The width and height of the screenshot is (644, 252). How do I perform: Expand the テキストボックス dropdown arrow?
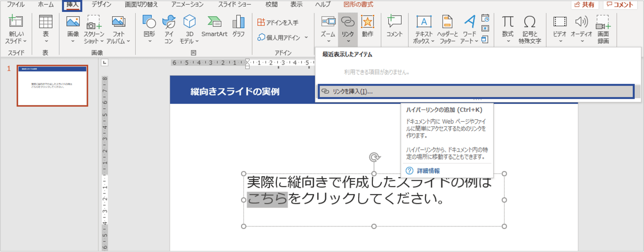pyautogui.click(x=433, y=41)
